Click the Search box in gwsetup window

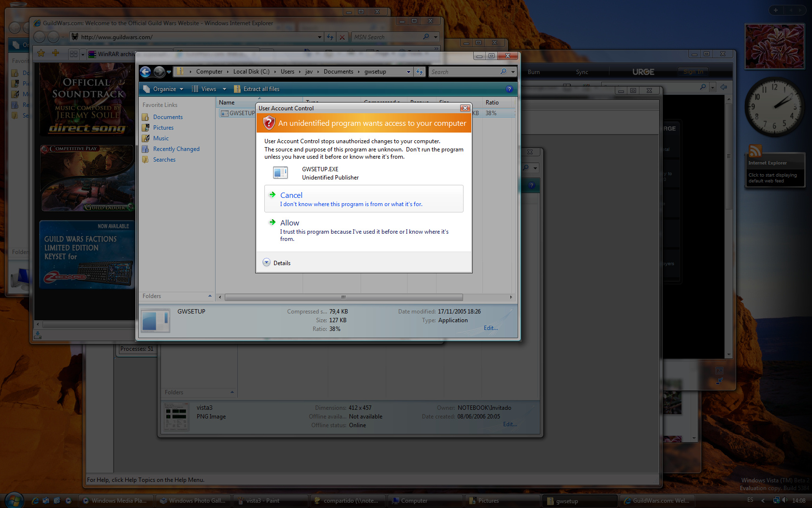click(464, 72)
